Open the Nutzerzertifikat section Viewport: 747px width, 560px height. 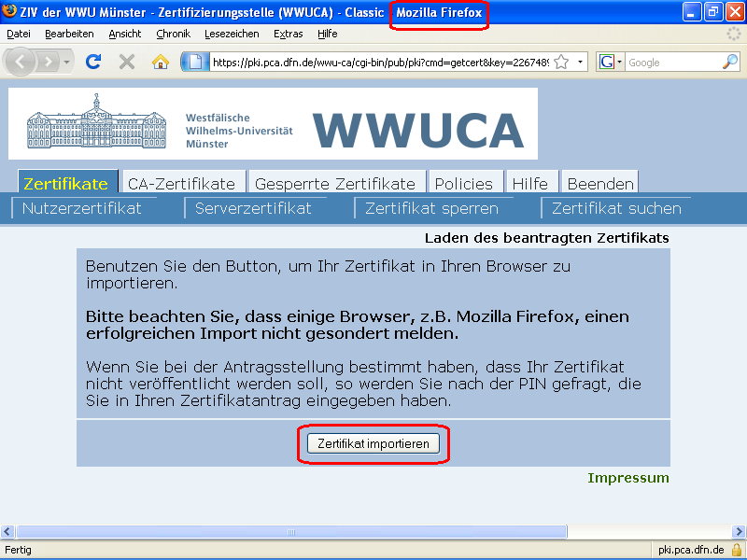coord(85,208)
